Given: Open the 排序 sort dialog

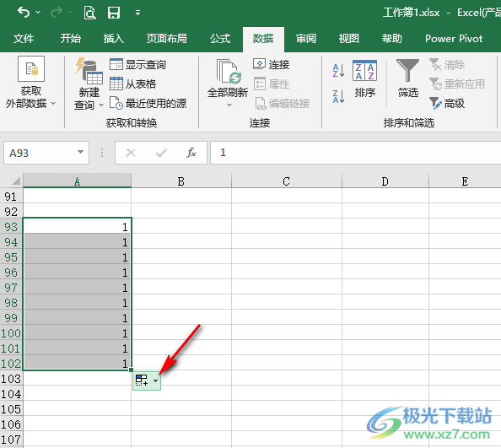Looking at the screenshot, I should pyautogui.click(x=365, y=79).
